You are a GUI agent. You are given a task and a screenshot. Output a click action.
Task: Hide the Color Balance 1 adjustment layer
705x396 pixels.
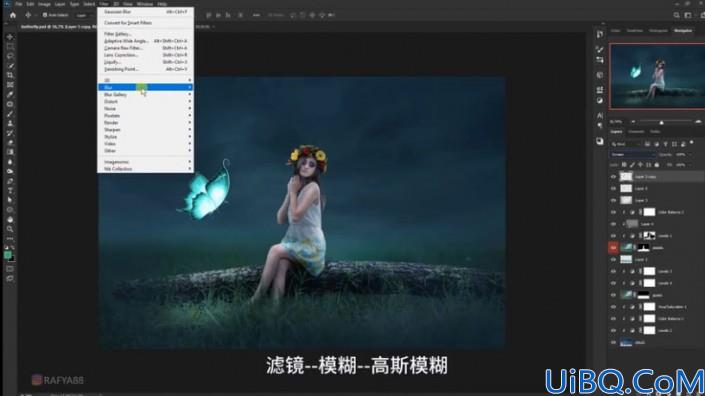(613, 318)
